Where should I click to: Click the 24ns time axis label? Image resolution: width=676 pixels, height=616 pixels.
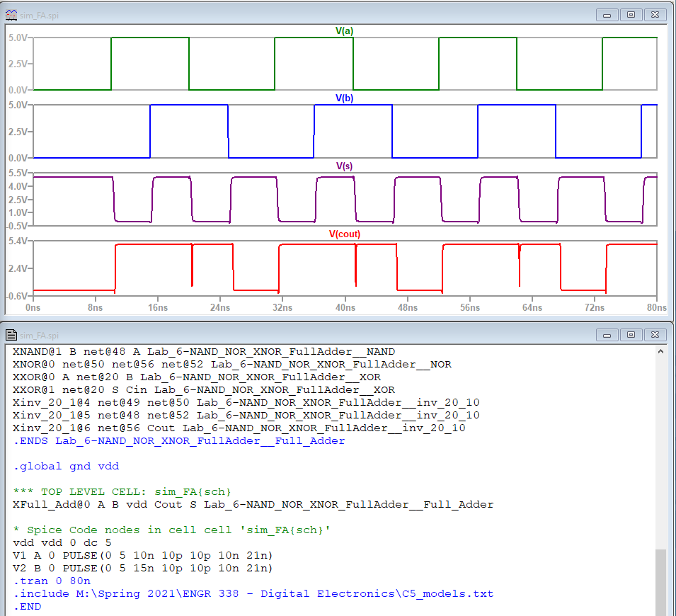tap(220, 307)
